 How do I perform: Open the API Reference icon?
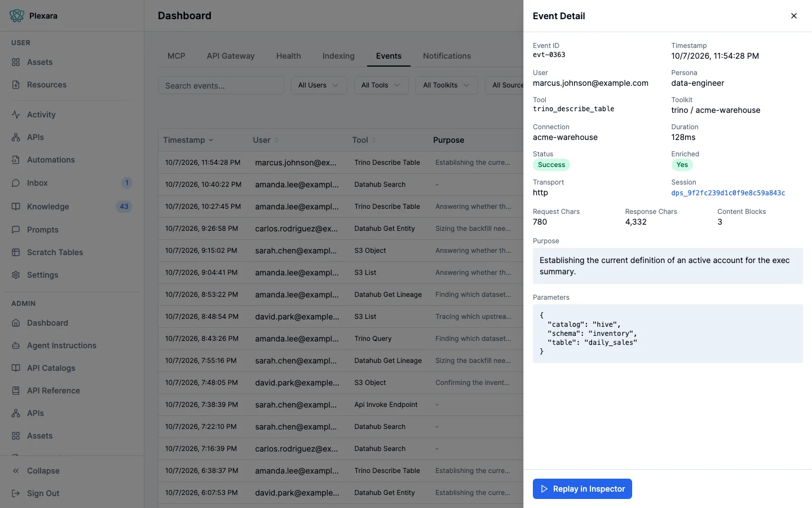[x=16, y=391]
